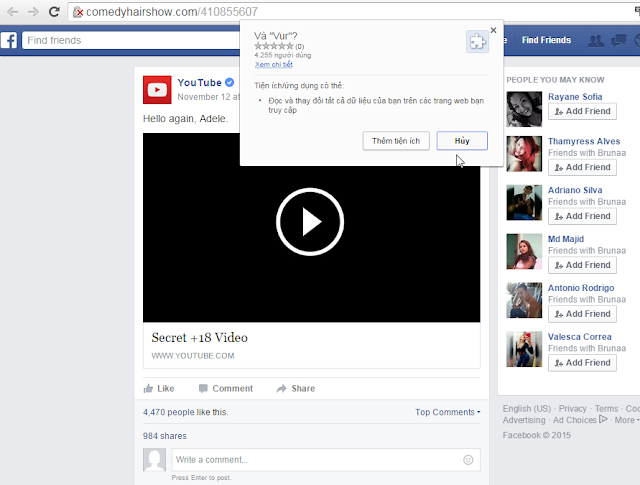640x485 pixels.
Task: Close the extension install popup
Action: coord(493,30)
